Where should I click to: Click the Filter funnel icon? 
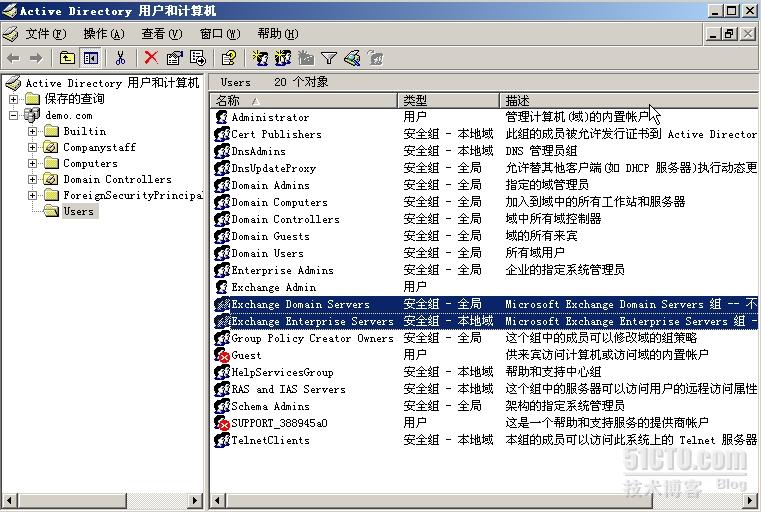[x=329, y=59]
